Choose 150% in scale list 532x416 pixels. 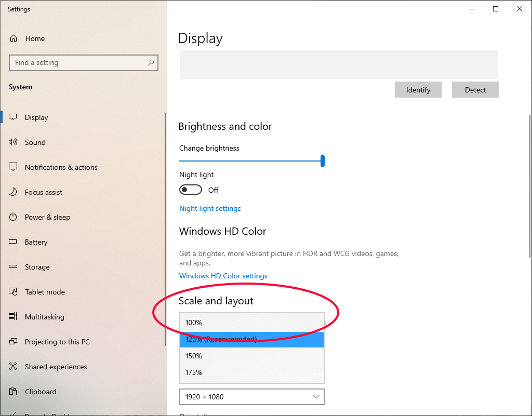[x=194, y=356]
